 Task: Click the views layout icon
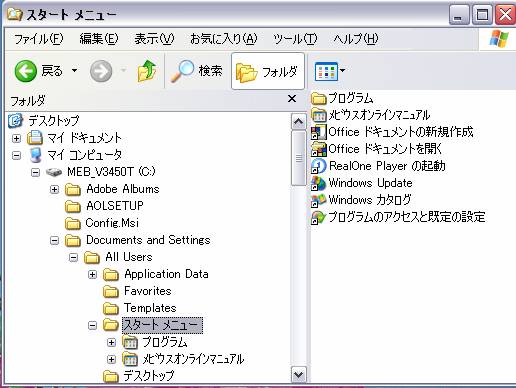(x=326, y=71)
